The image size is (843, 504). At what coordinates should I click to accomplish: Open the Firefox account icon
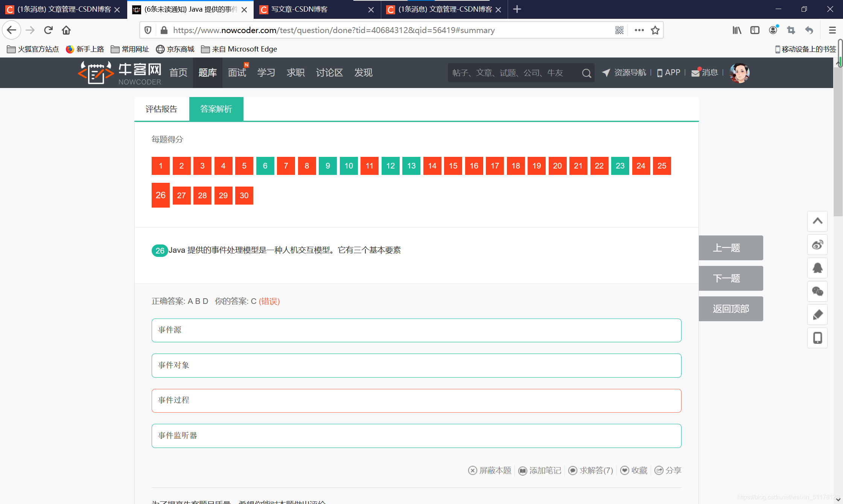coord(773,30)
